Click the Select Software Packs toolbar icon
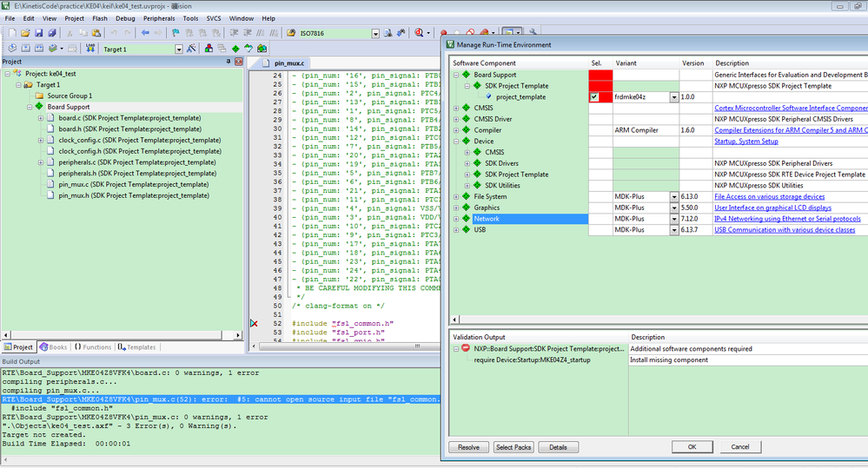868x468 pixels. pyautogui.click(x=248, y=49)
